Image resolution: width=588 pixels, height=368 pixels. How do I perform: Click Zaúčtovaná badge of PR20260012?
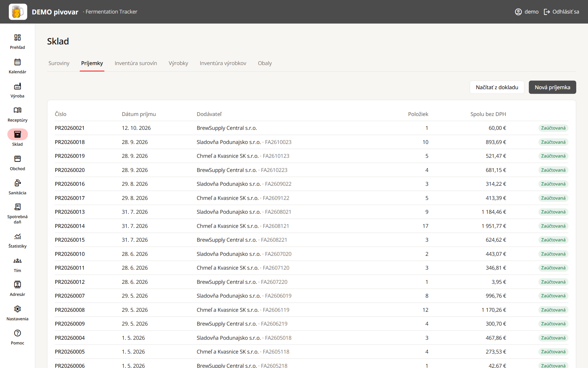(x=553, y=282)
